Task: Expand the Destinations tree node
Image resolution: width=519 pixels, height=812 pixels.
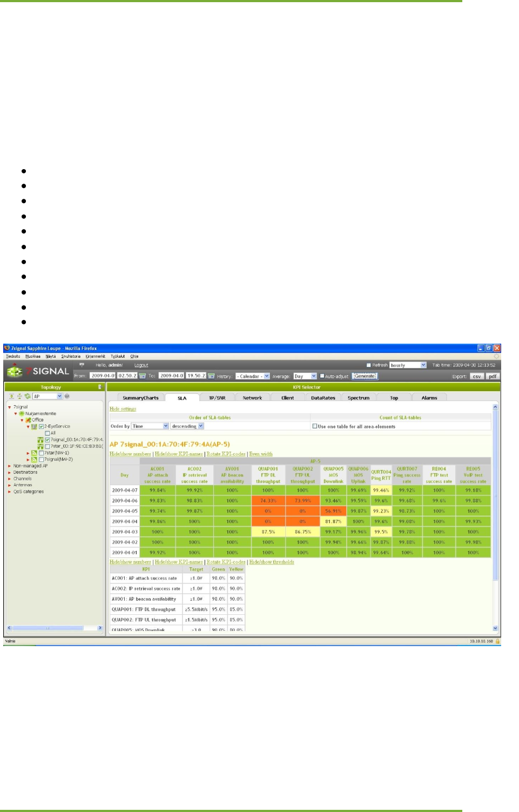Action: 9,472
